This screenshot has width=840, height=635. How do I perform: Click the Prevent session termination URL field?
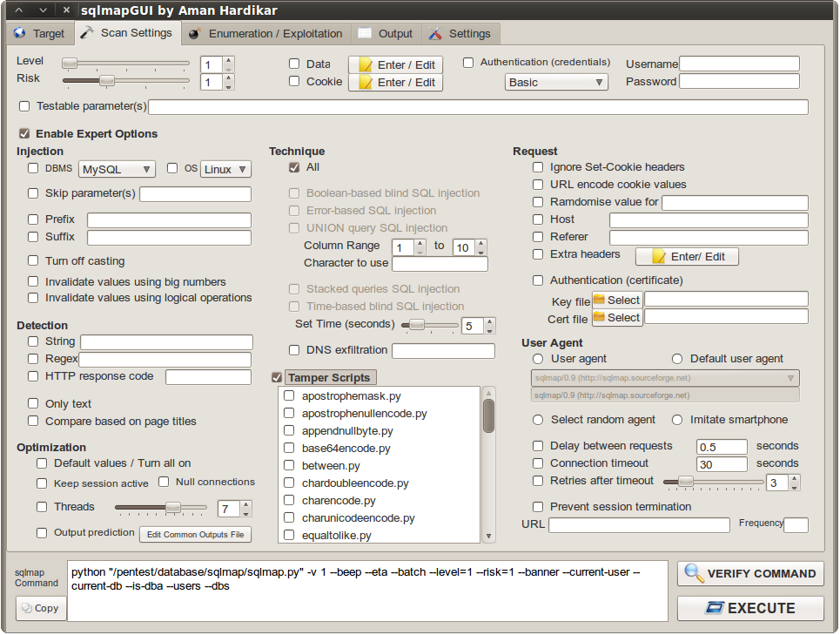pyautogui.click(x=639, y=524)
